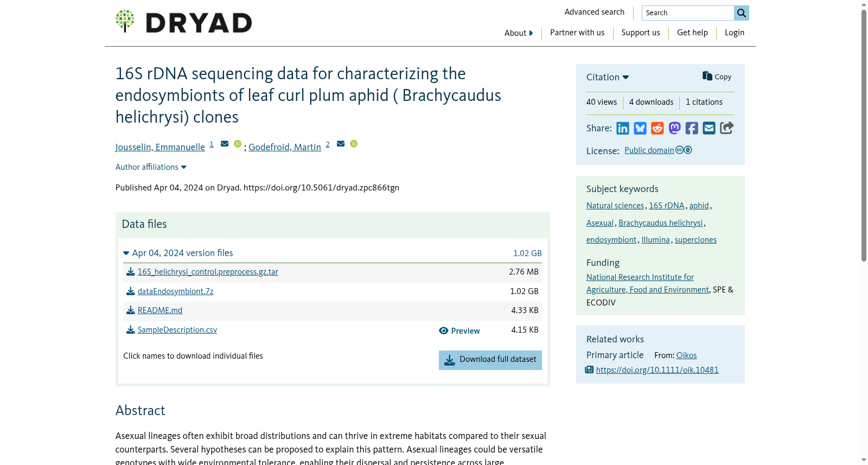Image resolution: width=868 pixels, height=465 pixels.
Task: Click scrollbar down arrow
Action: coord(864,460)
